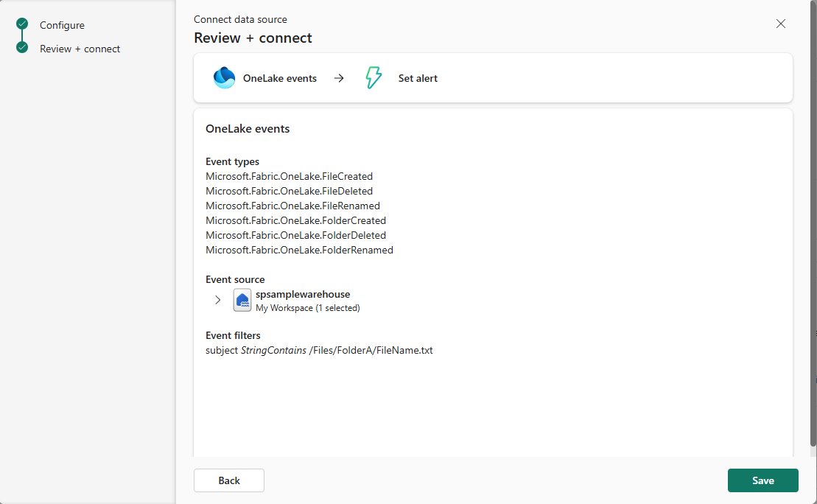Image resolution: width=817 pixels, height=504 pixels.
Task: Click the Event source heading
Action: [x=235, y=279]
